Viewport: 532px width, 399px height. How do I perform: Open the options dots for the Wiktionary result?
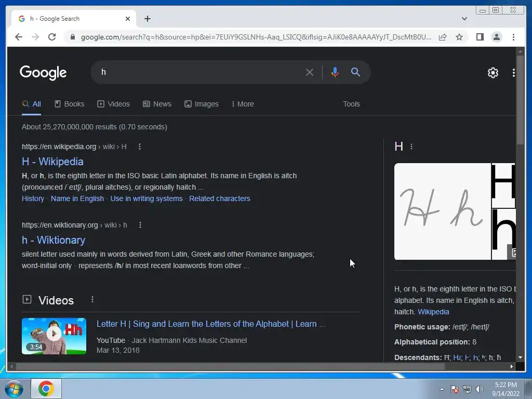pyautogui.click(x=140, y=225)
